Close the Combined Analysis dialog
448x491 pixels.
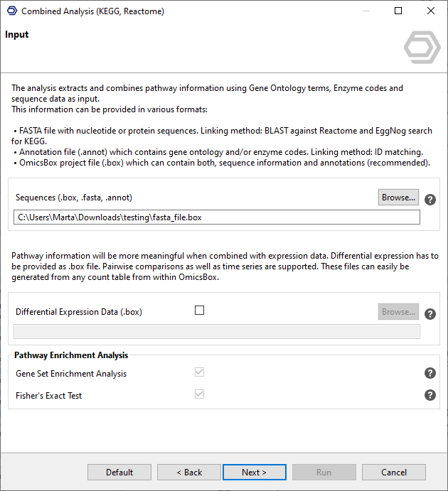(x=431, y=11)
